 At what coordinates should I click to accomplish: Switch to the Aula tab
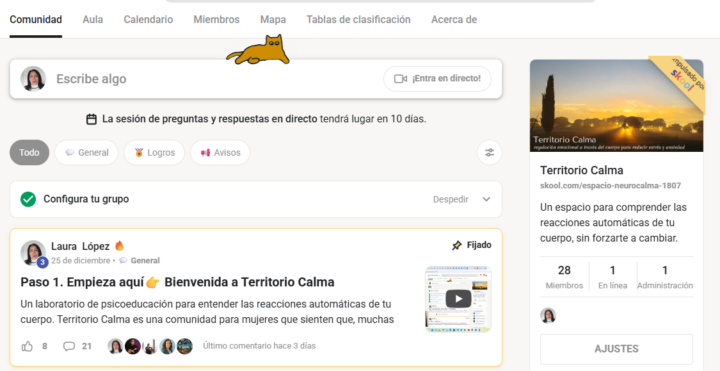pos(93,20)
